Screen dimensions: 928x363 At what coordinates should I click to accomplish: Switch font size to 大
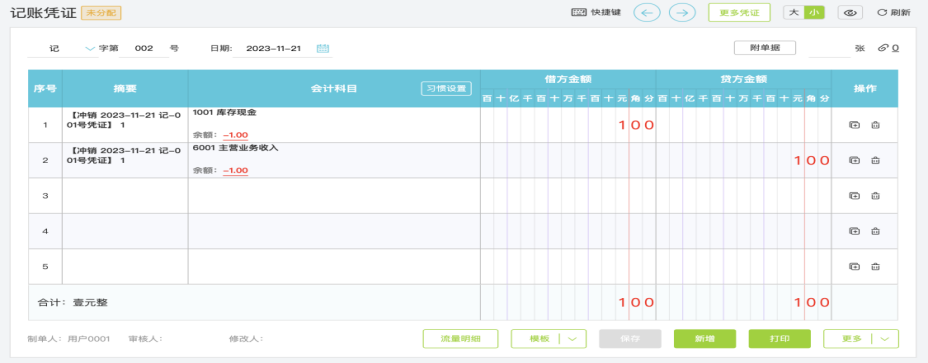pos(794,12)
